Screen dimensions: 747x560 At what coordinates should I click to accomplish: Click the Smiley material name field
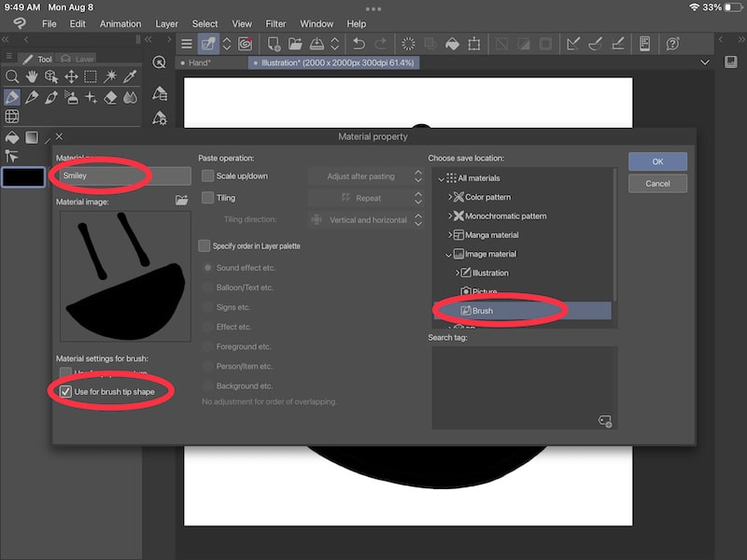121,175
